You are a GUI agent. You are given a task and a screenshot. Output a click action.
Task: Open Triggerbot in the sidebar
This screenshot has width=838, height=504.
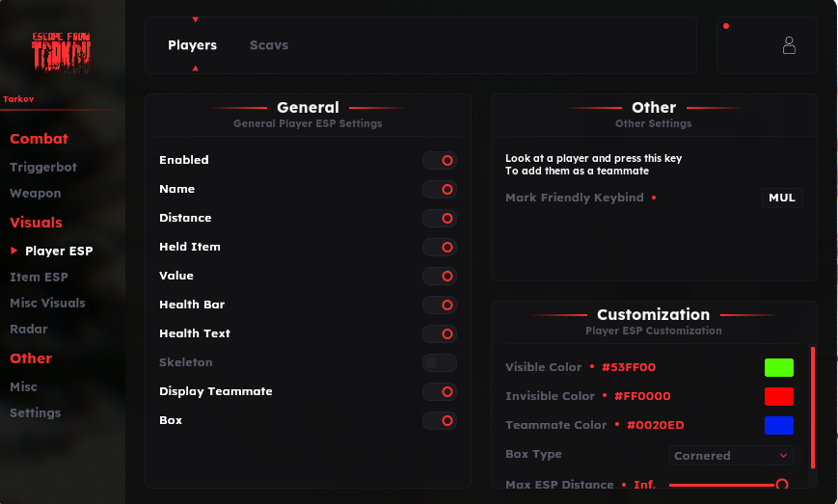43,167
